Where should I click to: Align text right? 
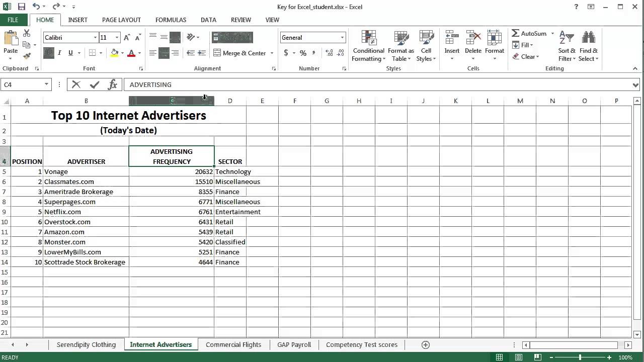click(x=175, y=53)
